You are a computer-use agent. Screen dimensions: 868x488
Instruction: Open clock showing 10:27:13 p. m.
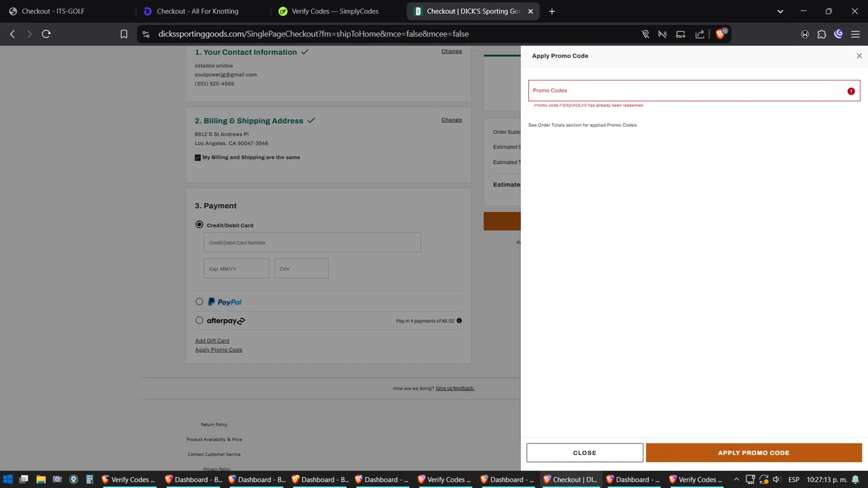coord(827,479)
